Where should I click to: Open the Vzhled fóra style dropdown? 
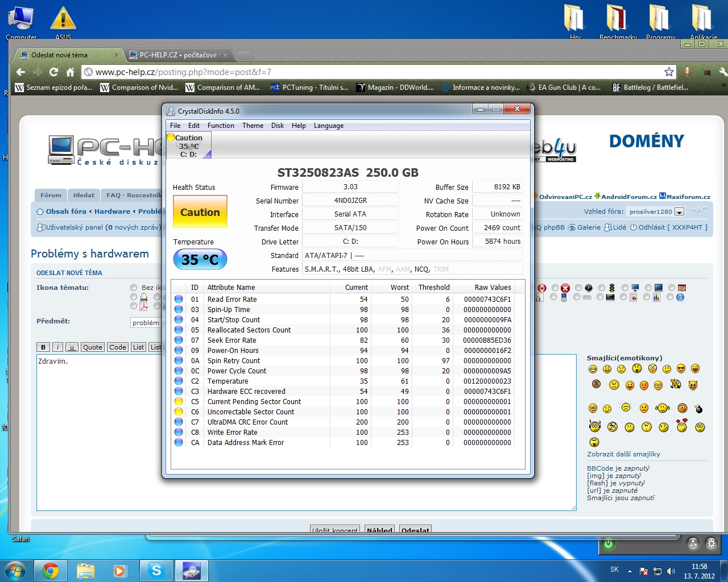click(656, 211)
